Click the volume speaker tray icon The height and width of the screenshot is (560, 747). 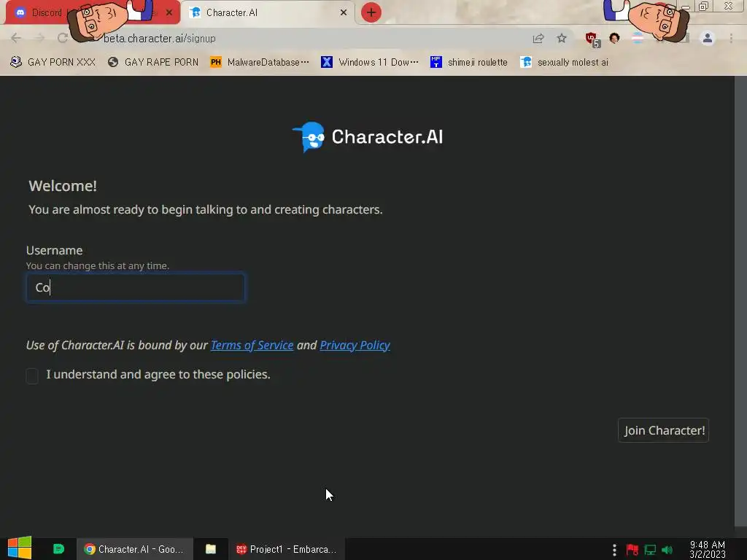coord(667,550)
